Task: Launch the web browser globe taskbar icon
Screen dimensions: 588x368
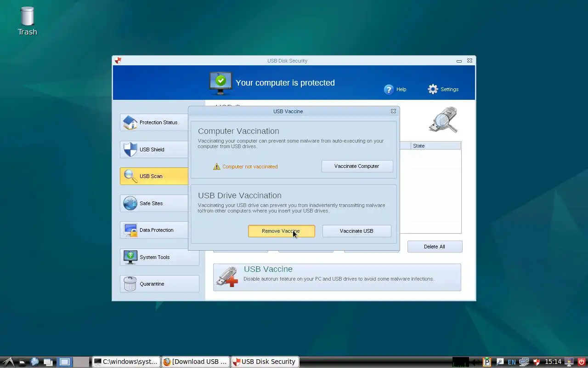Action: (x=34, y=362)
